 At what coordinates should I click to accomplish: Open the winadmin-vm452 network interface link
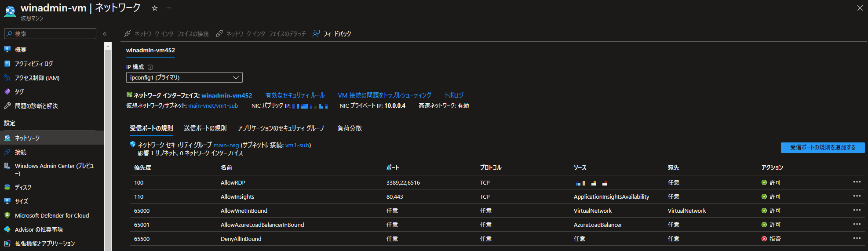point(227,95)
